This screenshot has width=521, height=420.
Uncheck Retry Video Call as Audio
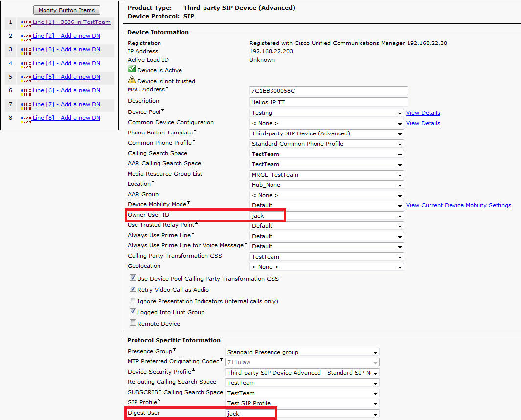(133, 289)
